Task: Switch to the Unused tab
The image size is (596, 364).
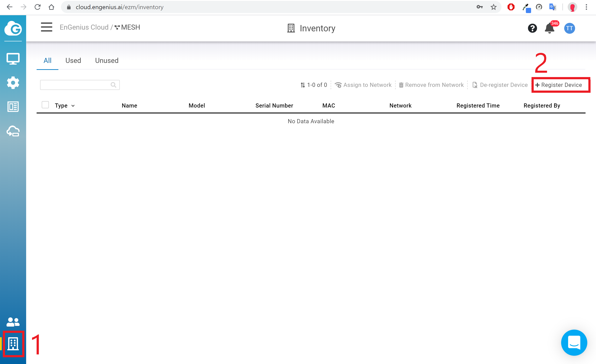Action: point(107,61)
